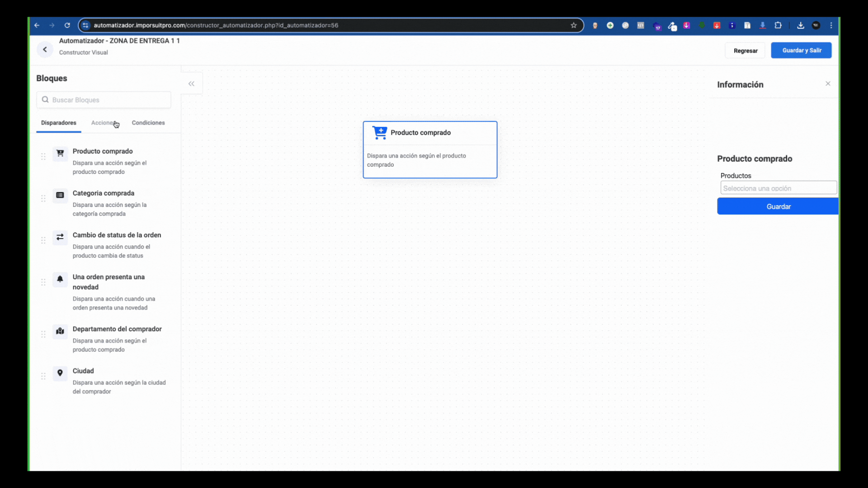The image size is (868, 488).
Task: Click the Regresar button
Action: click(x=745, y=51)
